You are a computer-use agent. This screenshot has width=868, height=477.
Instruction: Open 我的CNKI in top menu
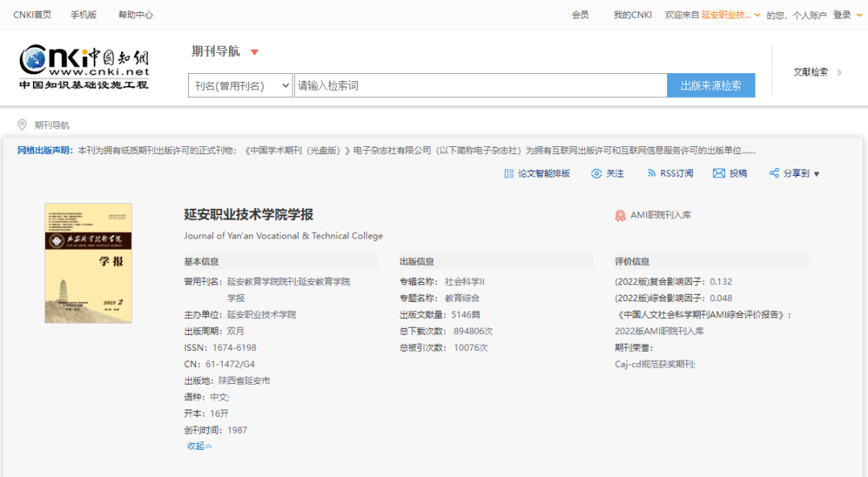(x=633, y=15)
